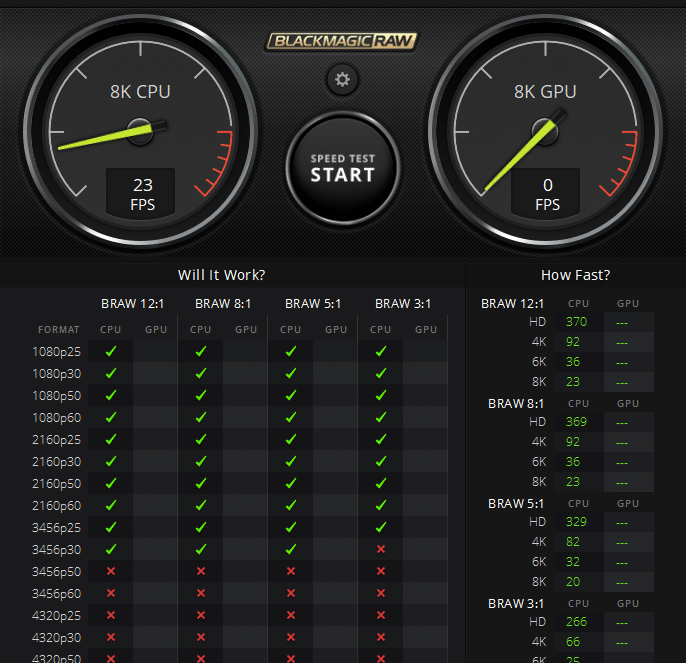Click BRAW 8:1 4K CPU value 92
686x663 pixels.
pyautogui.click(x=573, y=442)
